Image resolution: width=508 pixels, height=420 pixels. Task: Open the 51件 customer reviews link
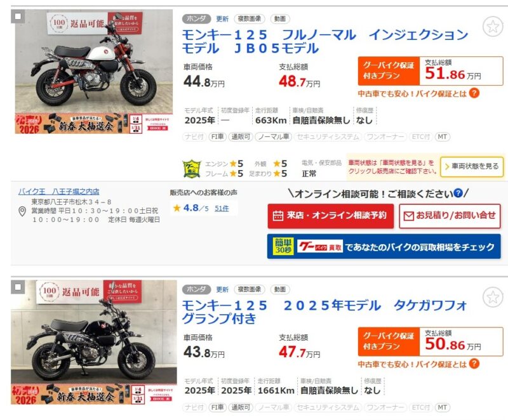pyautogui.click(x=222, y=208)
